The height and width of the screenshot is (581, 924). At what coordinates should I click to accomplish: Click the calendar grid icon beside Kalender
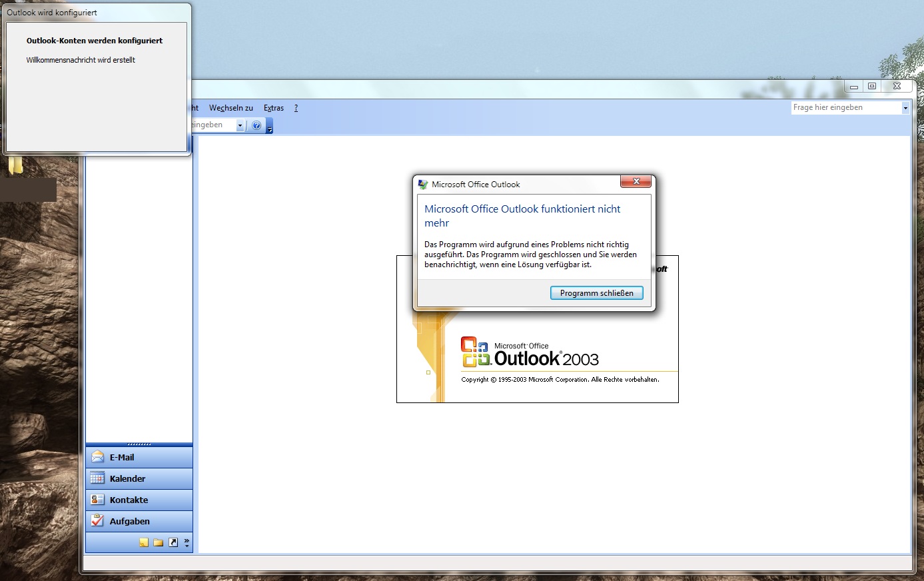98,478
